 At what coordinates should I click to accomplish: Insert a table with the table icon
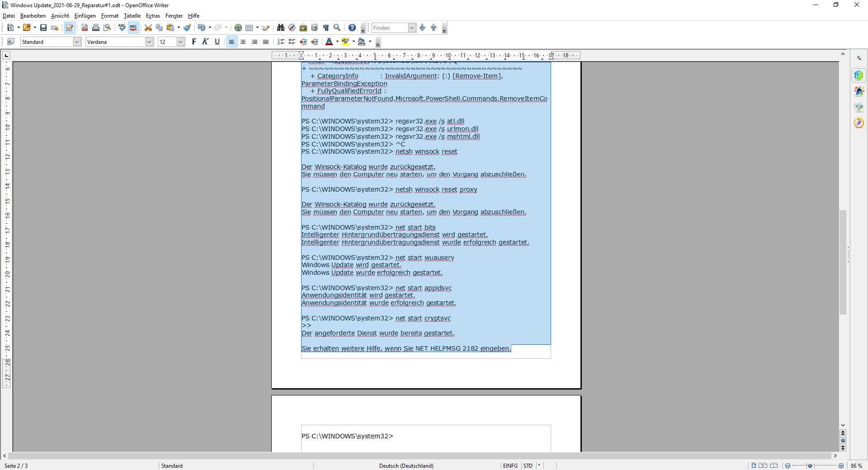[249, 28]
